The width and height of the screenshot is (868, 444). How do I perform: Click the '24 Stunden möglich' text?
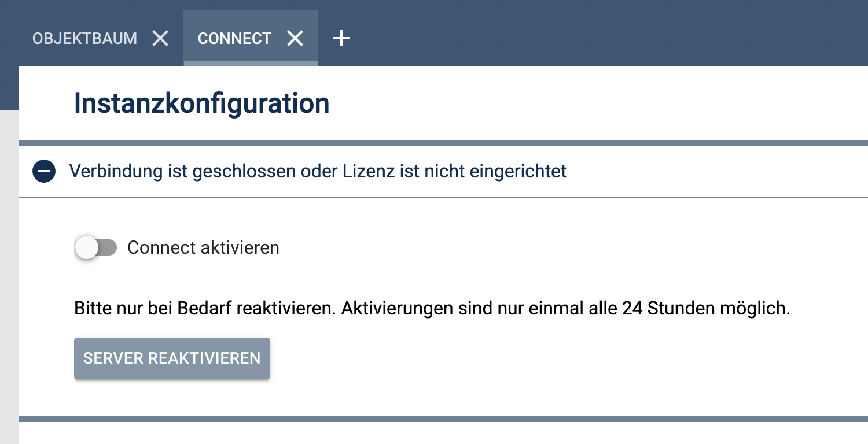pyautogui.click(x=706, y=309)
